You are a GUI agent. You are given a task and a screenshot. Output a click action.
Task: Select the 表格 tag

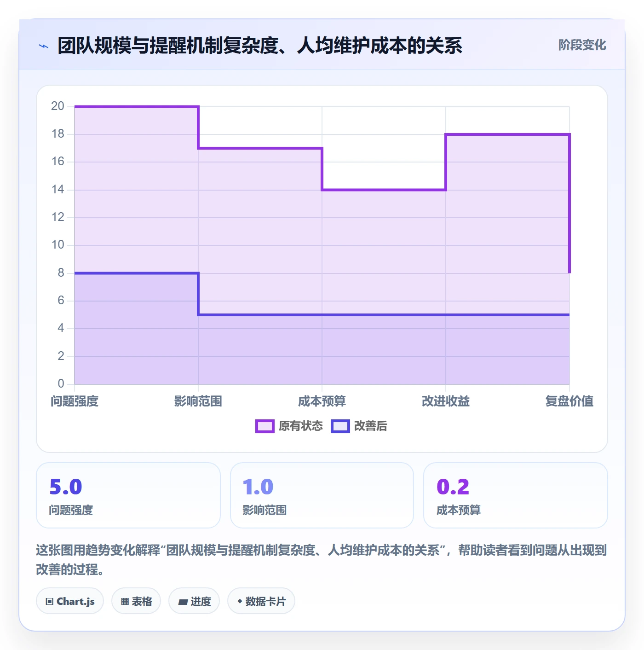136,601
